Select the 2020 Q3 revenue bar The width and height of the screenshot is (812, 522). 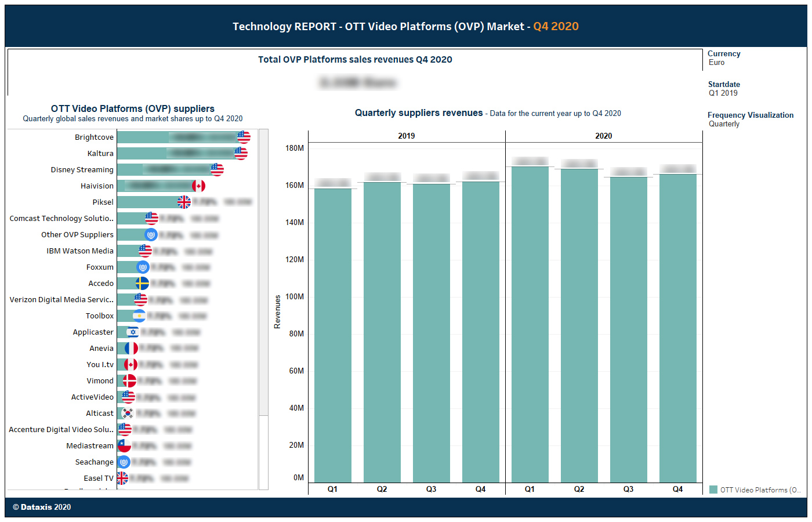coord(629,329)
